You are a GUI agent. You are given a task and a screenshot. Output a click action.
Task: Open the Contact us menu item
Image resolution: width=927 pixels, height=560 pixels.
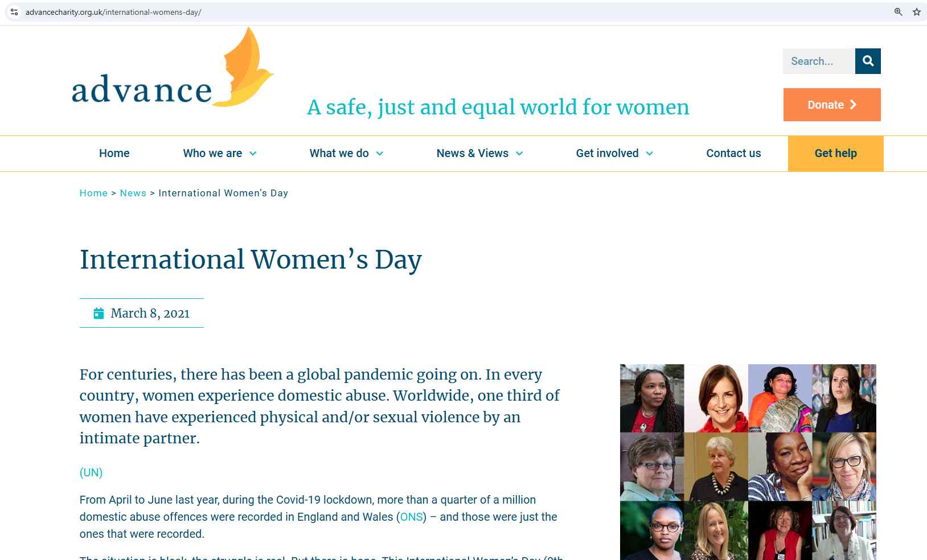pos(733,153)
